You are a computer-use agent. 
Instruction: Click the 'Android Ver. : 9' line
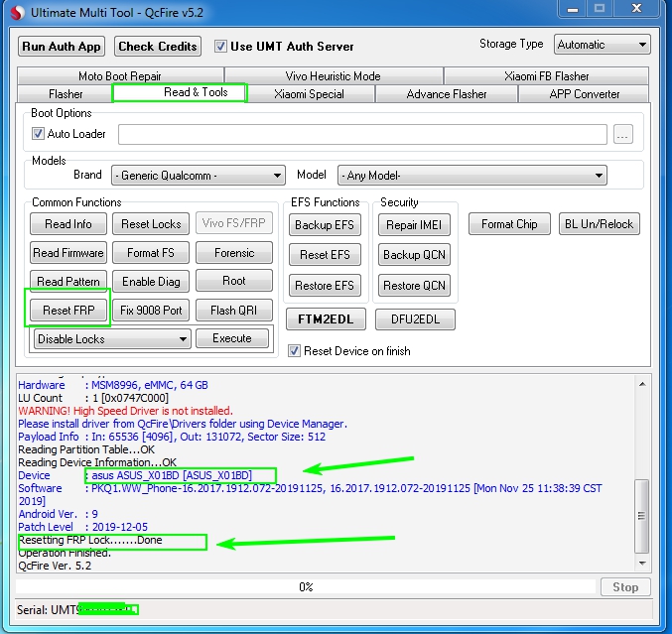tap(58, 514)
